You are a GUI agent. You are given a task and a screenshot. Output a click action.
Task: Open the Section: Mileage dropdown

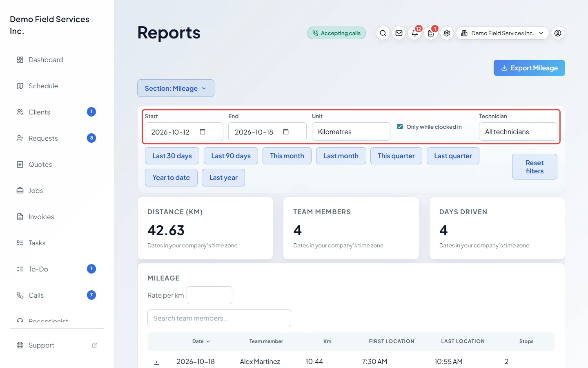click(176, 88)
